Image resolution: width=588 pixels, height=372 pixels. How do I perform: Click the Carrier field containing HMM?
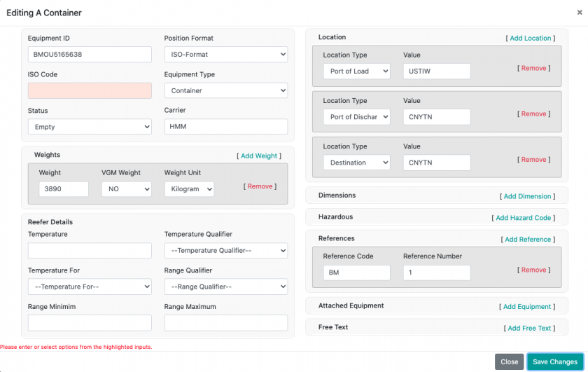[225, 127]
